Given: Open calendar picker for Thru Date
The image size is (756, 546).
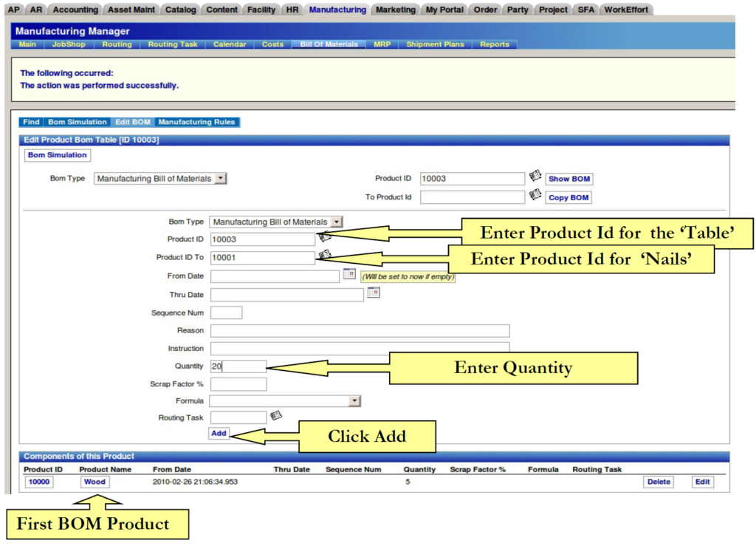Looking at the screenshot, I should point(374,293).
